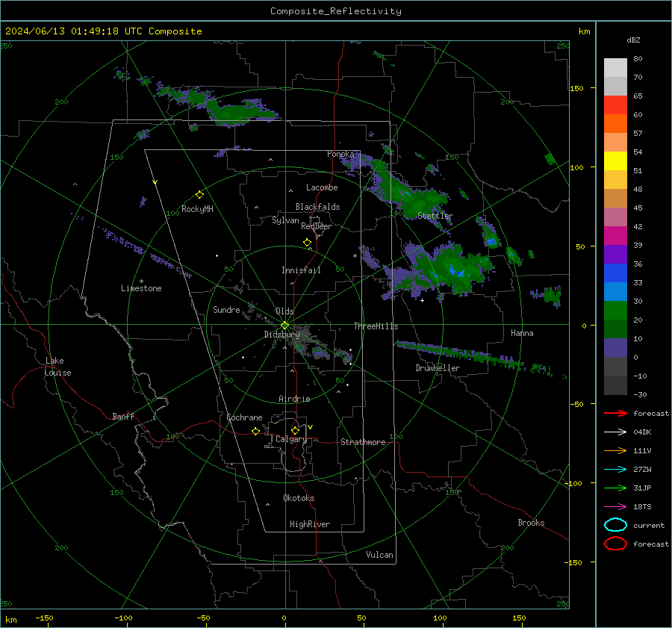Click the blue 36 dBZ color swatch

[x=615, y=273]
